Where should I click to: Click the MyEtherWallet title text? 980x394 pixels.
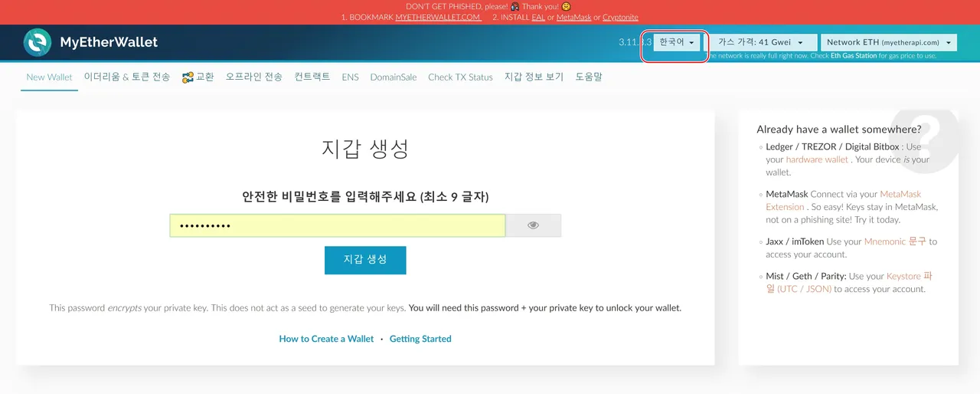[x=109, y=43]
